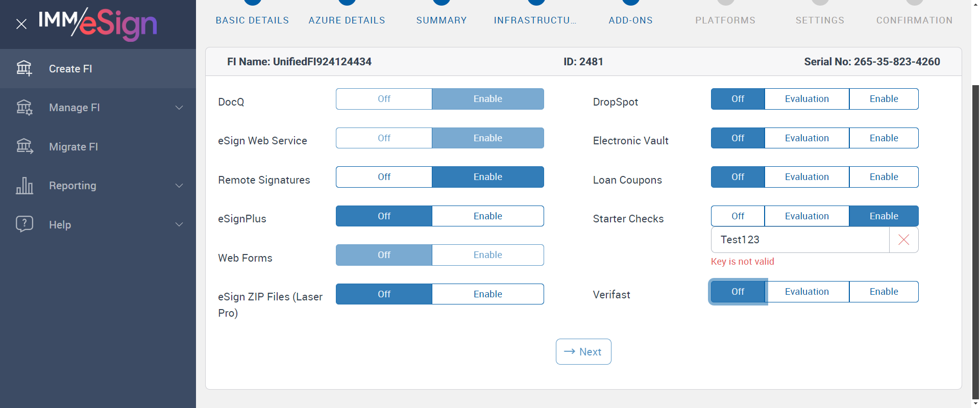Viewport: 980px width, 408px height.
Task: Set Electronic Vault to Evaluation
Action: (x=807, y=138)
